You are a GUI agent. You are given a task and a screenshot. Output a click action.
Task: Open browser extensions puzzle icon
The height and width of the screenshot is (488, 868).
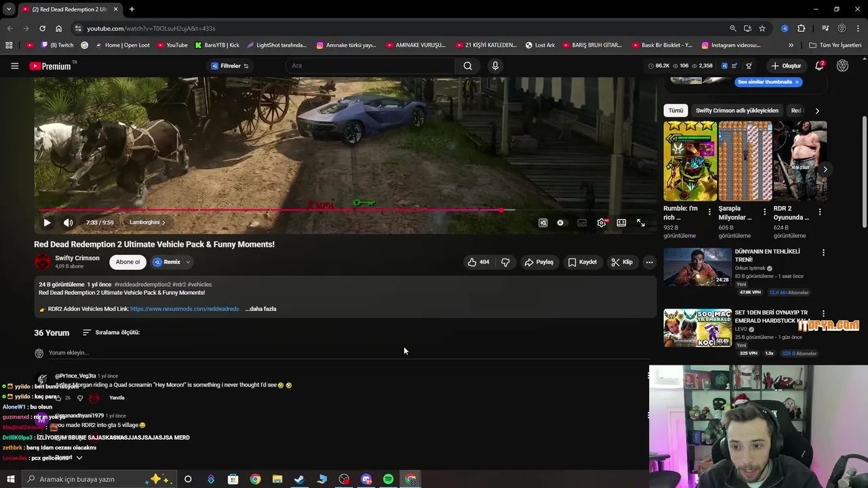coord(801,28)
